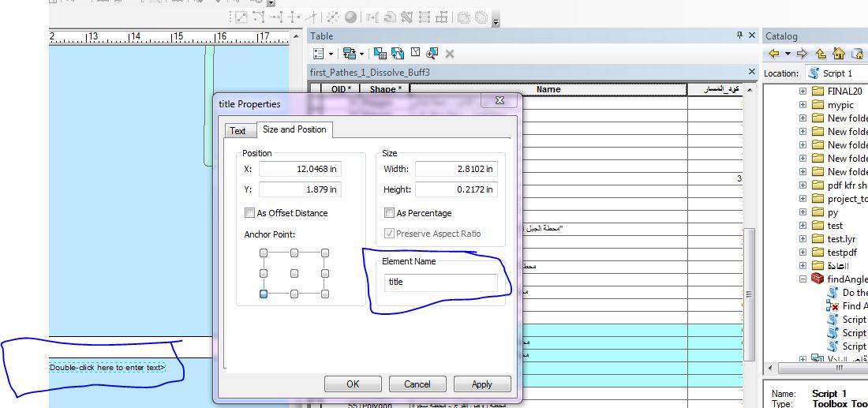Click the OK button
The height and width of the screenshot is (408, 868).
354,384
